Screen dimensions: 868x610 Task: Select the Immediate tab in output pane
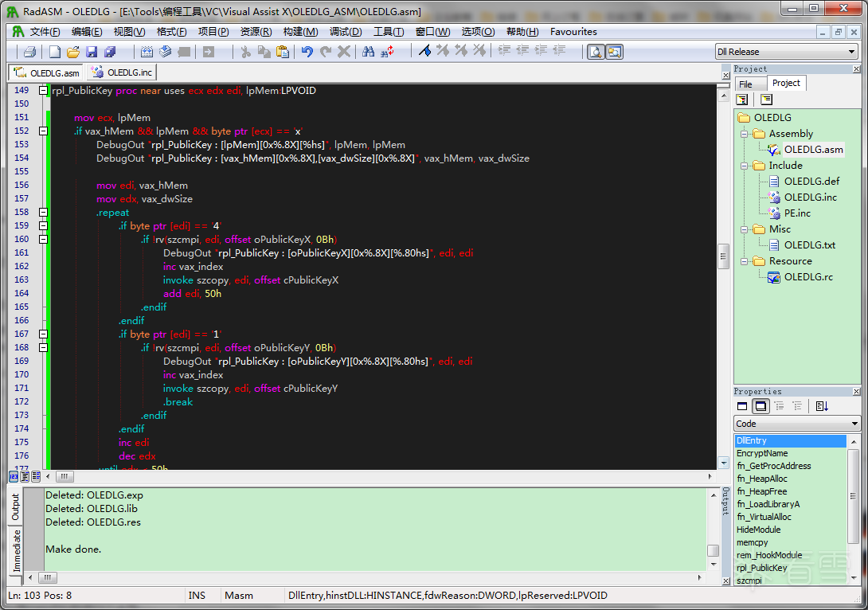pos(15,551)
